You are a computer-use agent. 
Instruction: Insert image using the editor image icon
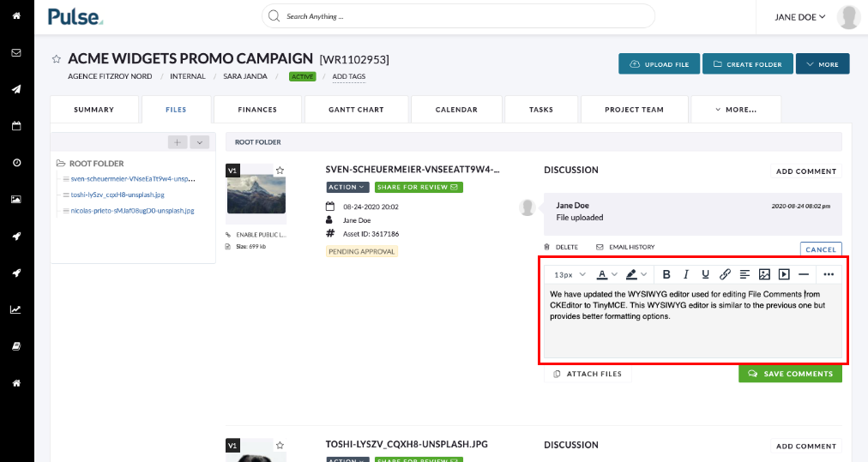(x=764, y=274)
